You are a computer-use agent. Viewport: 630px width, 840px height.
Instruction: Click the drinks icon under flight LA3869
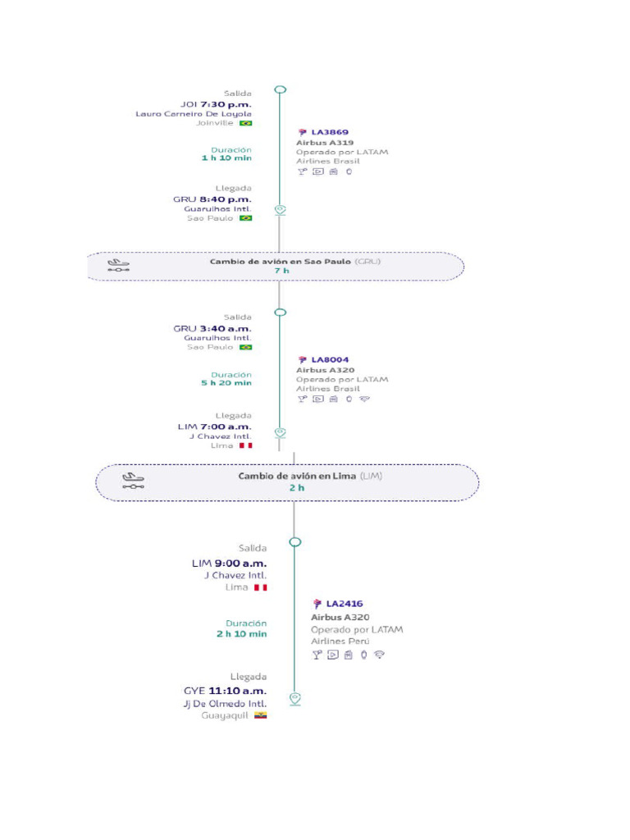[301, 171]
